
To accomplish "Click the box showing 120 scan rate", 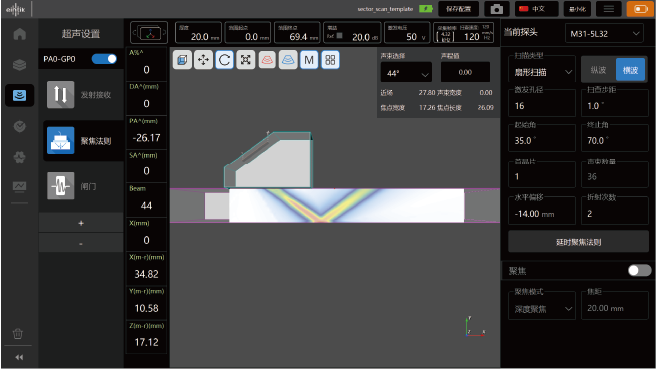I will click(x=463, y=33).
